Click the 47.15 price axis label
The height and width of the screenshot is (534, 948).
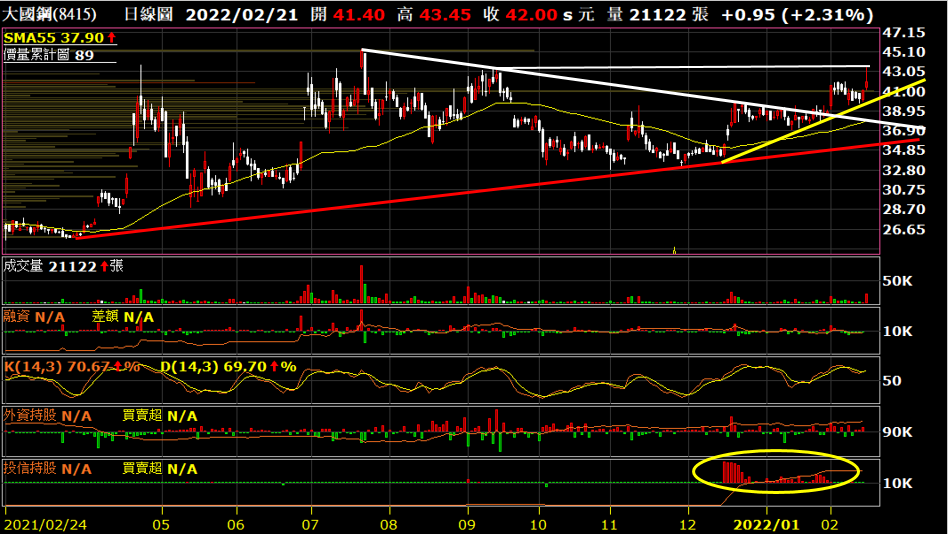(x=904, y=33)
